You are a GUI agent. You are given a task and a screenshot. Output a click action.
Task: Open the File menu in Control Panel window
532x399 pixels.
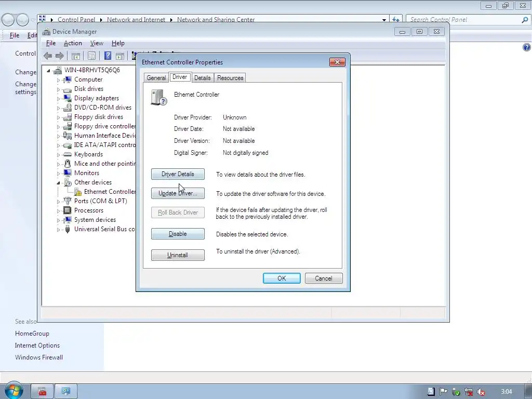click(15, 35)
